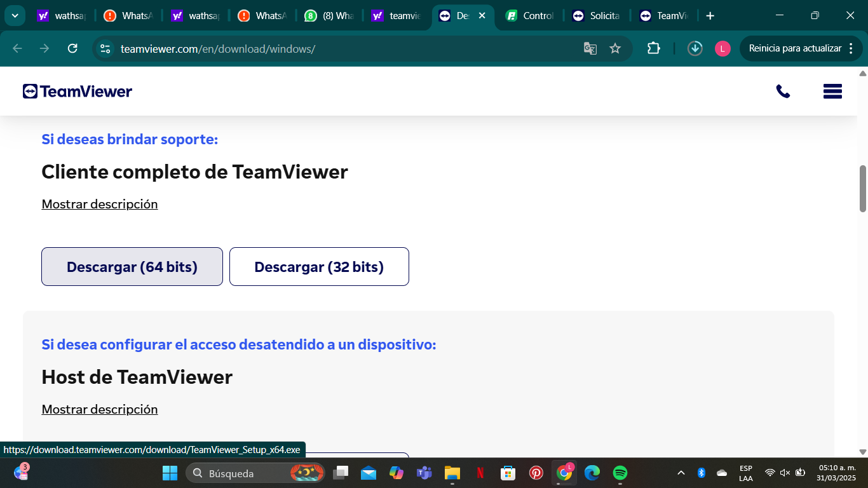Click the Bluetooth tray icon

pyautogui.click(x=702, y=473)
